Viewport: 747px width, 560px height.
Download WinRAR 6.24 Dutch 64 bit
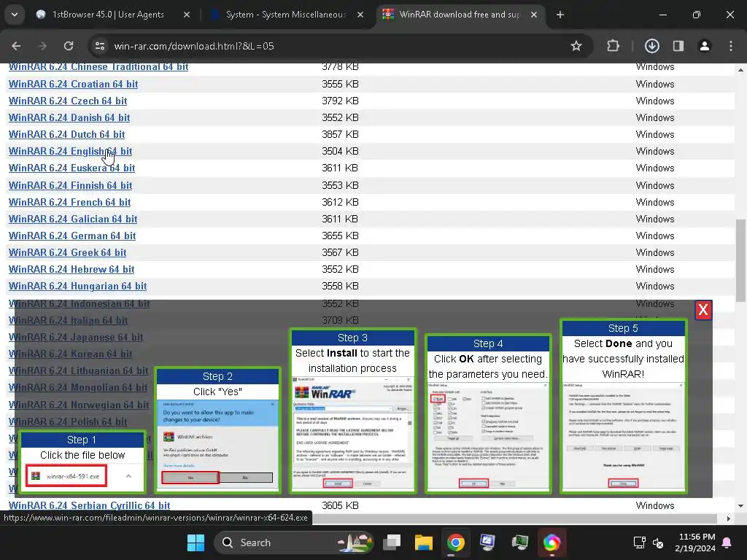[x=66, y=134]
